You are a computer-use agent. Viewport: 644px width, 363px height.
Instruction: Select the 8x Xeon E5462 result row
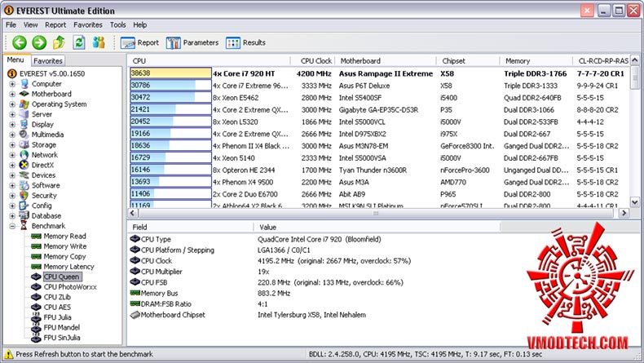coord(380,98)
